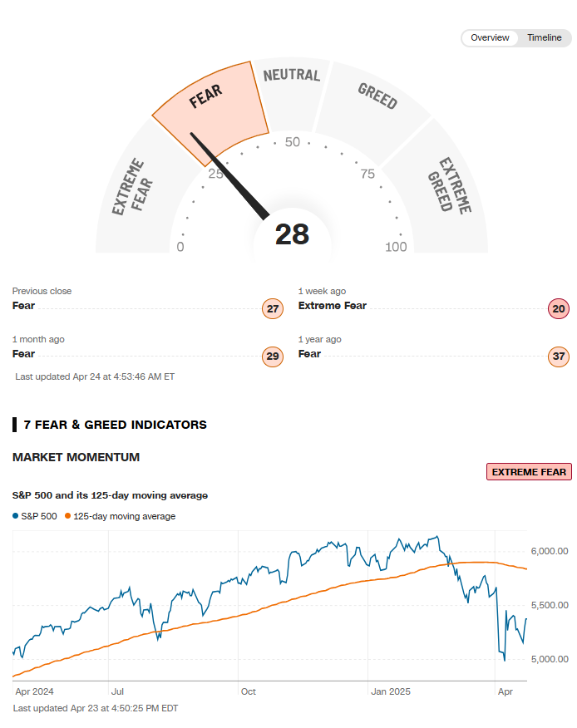This screenshot has height=728, width=577.
Task: Click the 7 Fear & Greed Indicators heading
Action: pyautogui.click(x=115, y=425)
